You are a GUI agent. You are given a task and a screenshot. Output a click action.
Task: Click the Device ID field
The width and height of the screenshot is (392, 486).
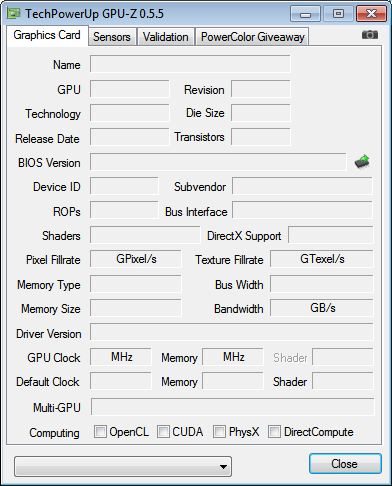click(124, 186)
